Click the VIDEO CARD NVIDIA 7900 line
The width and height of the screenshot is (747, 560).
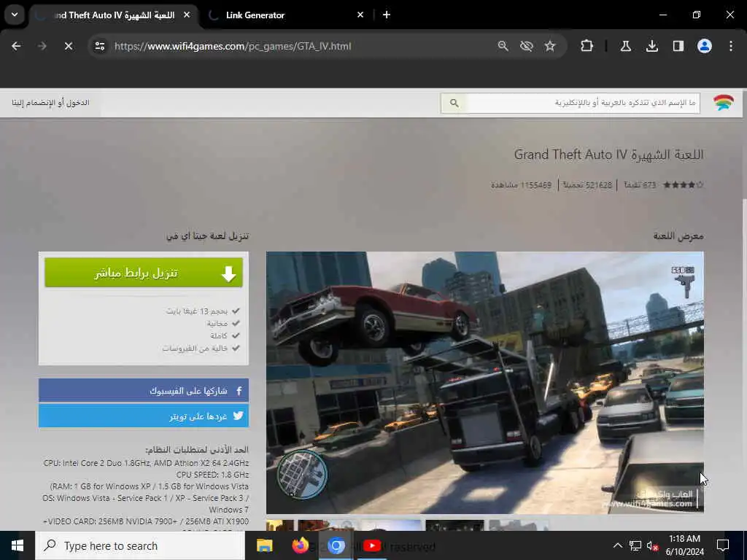[146, 521]
